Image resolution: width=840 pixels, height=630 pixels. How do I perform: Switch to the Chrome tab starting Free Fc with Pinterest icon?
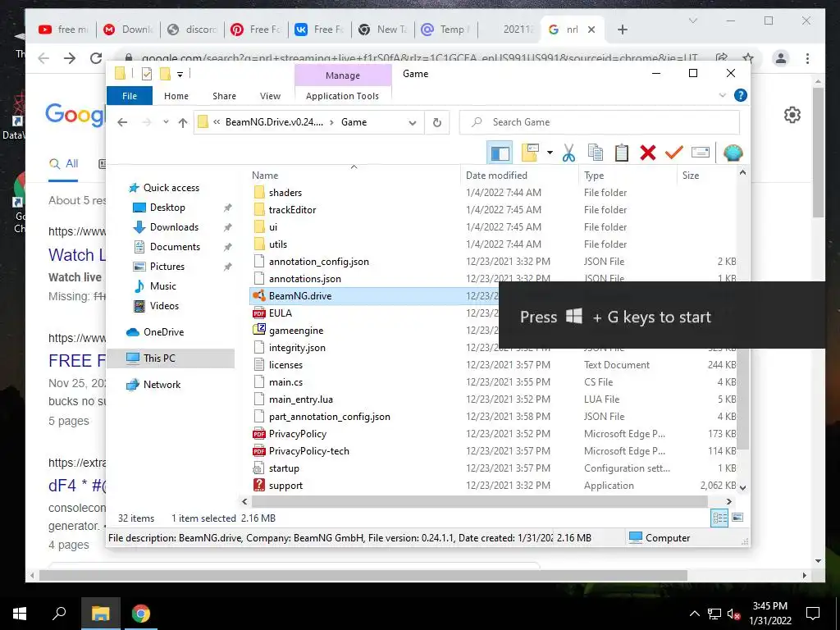[x=256, y=30]
